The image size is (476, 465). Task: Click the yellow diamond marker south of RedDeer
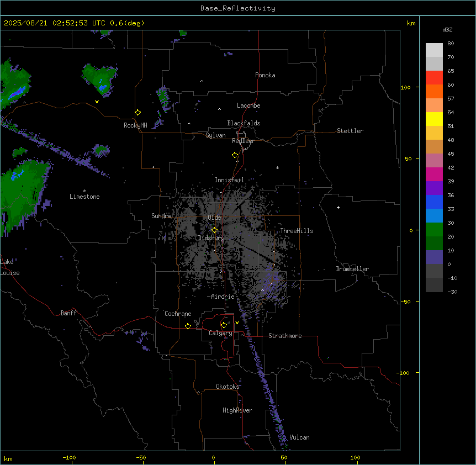tap(235, 155)
